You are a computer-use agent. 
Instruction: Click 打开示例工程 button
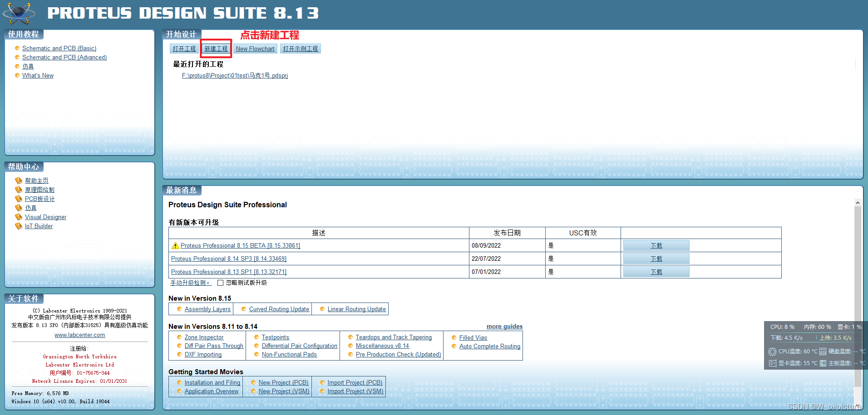pos(300,49)
